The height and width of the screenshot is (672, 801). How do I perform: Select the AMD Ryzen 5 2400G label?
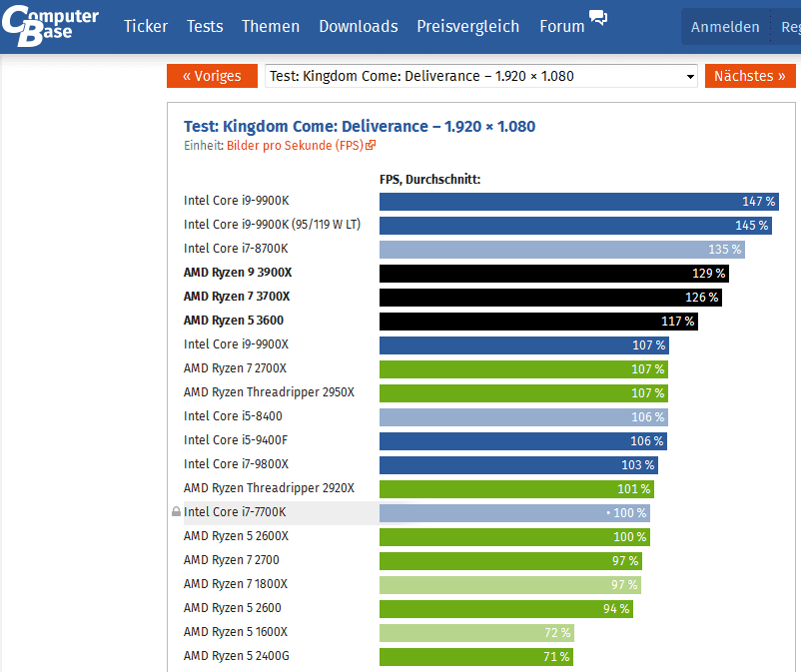point(237,656)
